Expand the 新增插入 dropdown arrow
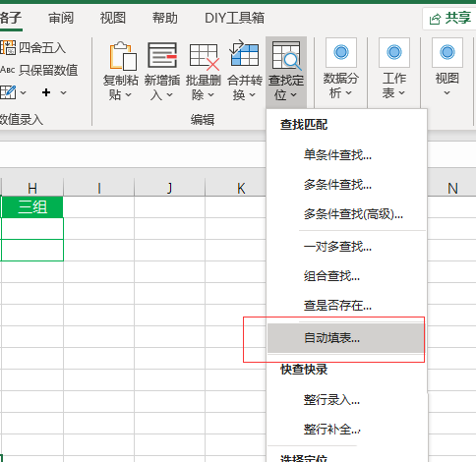Image resolution: width=476 pixels, height=462 pixels. click(x=169, y=95)
